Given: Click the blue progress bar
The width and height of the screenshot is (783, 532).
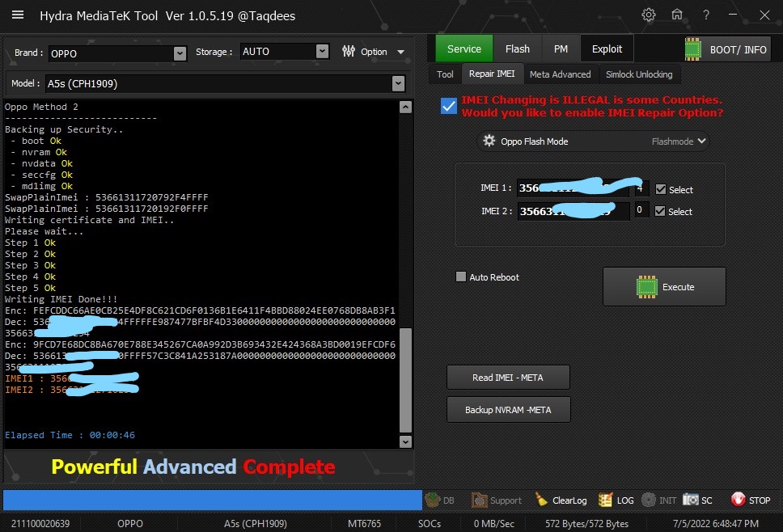Looking at the screenshot, I should 213,500.
